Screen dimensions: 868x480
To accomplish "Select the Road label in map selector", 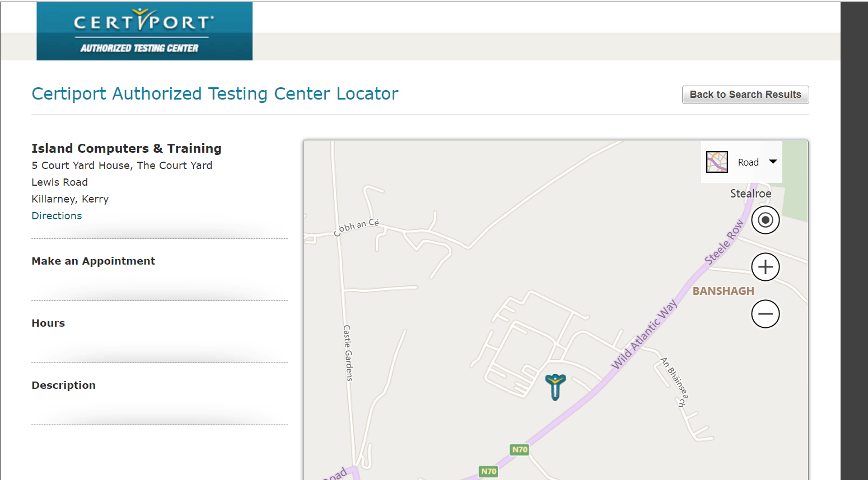I will coord(748,162).
